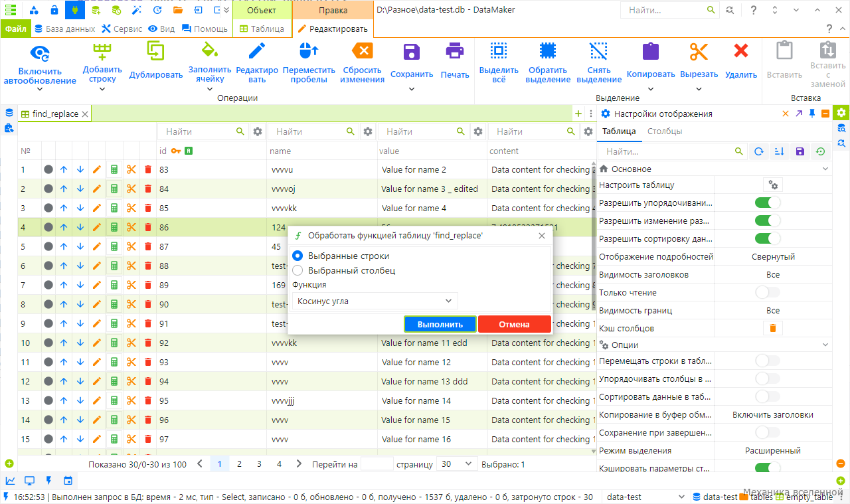Enable Перемещать строки в таблице switch
Image resolution: width=850 pixels, height=504 pixels.
768,361
